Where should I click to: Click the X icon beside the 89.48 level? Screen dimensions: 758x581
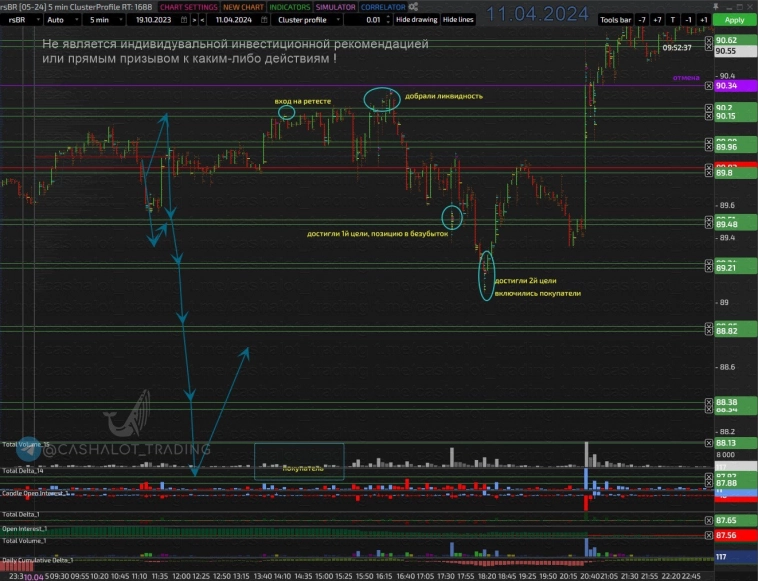pos(709,224)
